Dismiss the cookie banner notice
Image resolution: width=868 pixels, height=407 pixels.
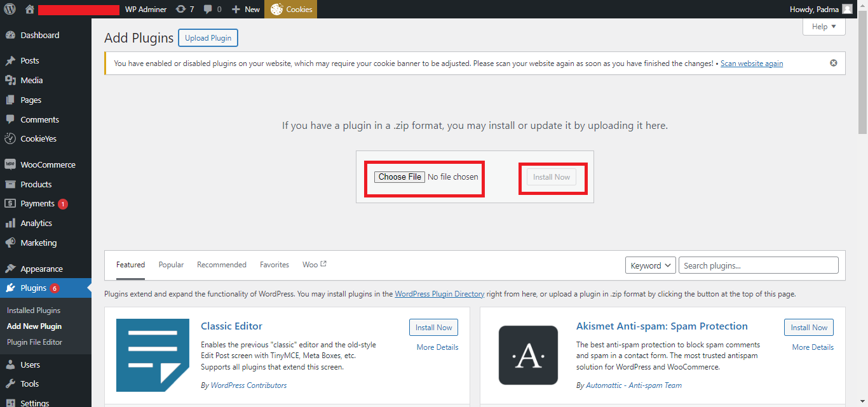tap(834, 63)
